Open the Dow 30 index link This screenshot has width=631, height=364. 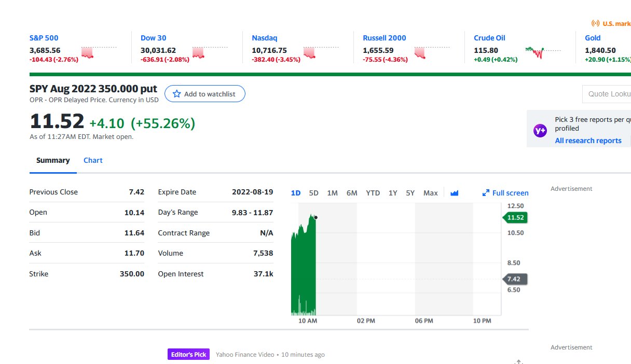tap(154, 38)
